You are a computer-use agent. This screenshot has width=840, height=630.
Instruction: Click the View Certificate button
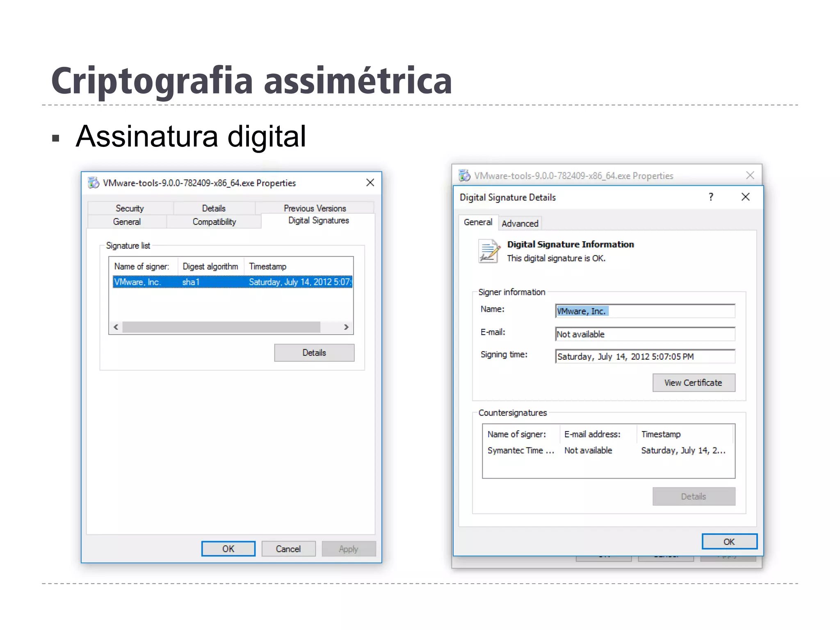694,383
